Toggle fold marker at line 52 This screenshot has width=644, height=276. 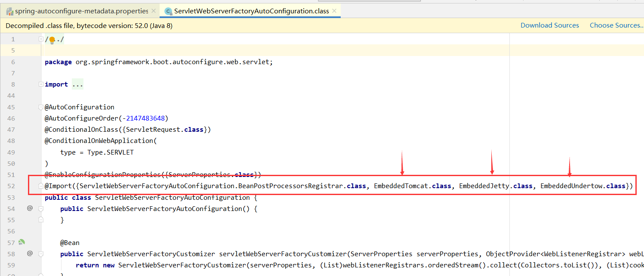[x=41, y=186]
